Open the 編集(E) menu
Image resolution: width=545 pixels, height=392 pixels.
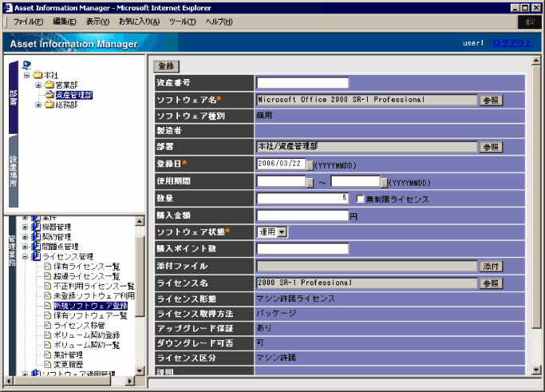point(65,22)
